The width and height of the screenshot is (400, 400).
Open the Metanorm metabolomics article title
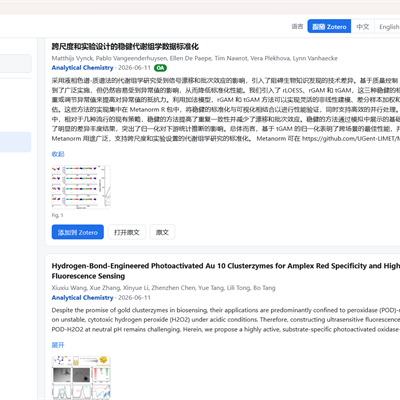tap(125, 46)
